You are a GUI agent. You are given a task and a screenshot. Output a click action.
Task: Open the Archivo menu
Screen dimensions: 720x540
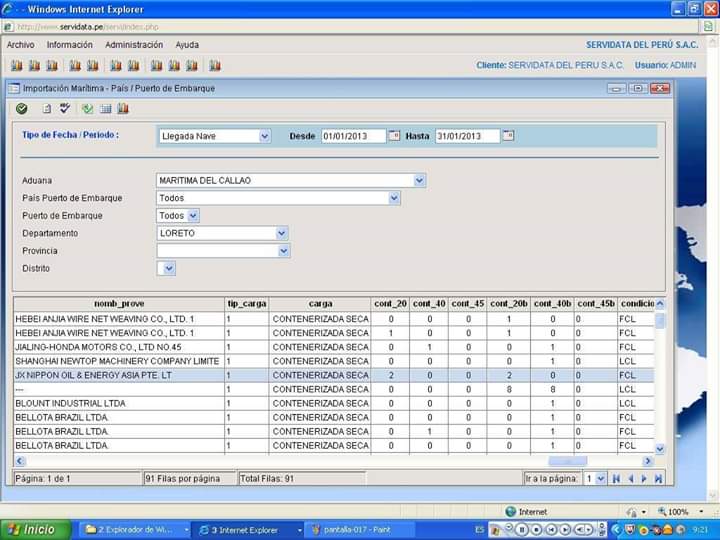pyautogui.click(x=20, y=45)
